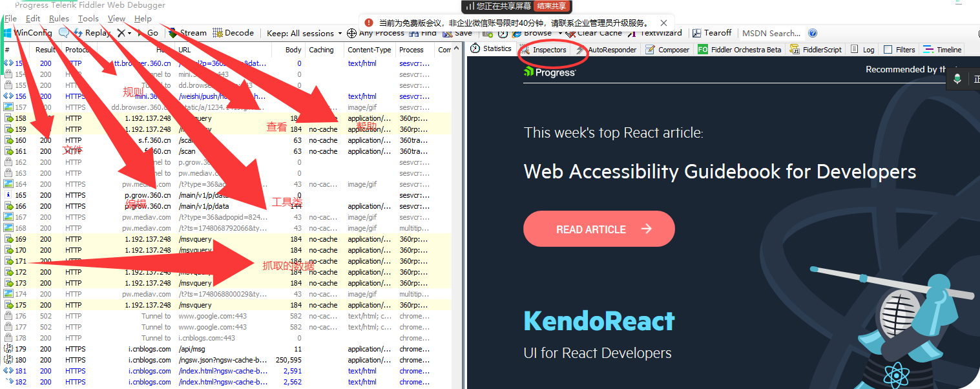
Task: Click the camera screenshot toolbar icon
Action: [489, 33]
